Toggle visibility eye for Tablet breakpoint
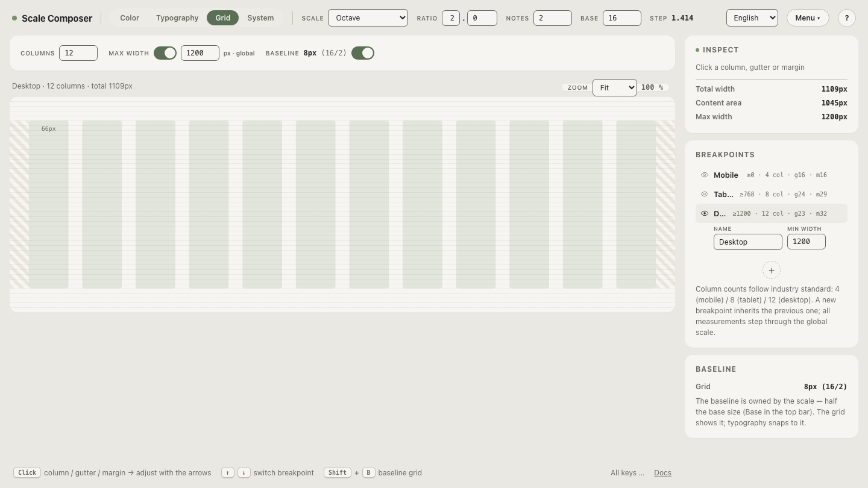868x488 pixels. click(705, 195)
